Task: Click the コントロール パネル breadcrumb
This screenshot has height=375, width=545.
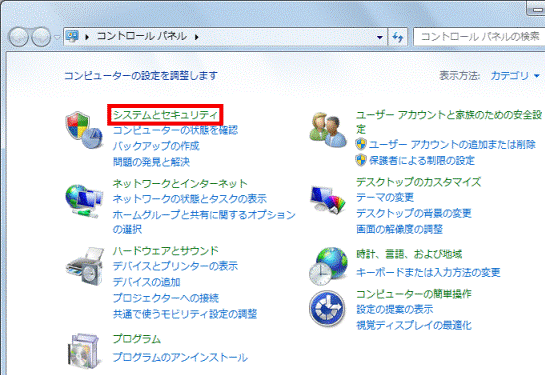Action: tap(142, 36)
